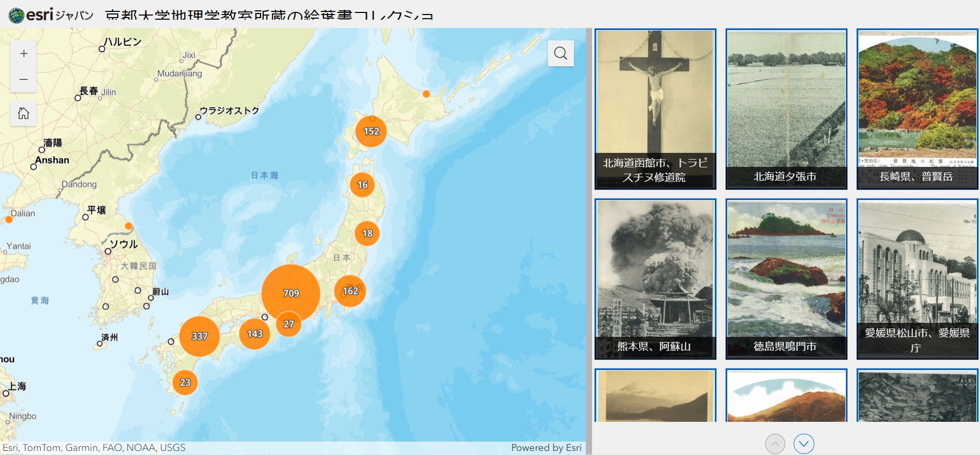This screenshot has width=980, height=455.
Task: Click the Mudanjiang map label
Action: pos(179,74)
